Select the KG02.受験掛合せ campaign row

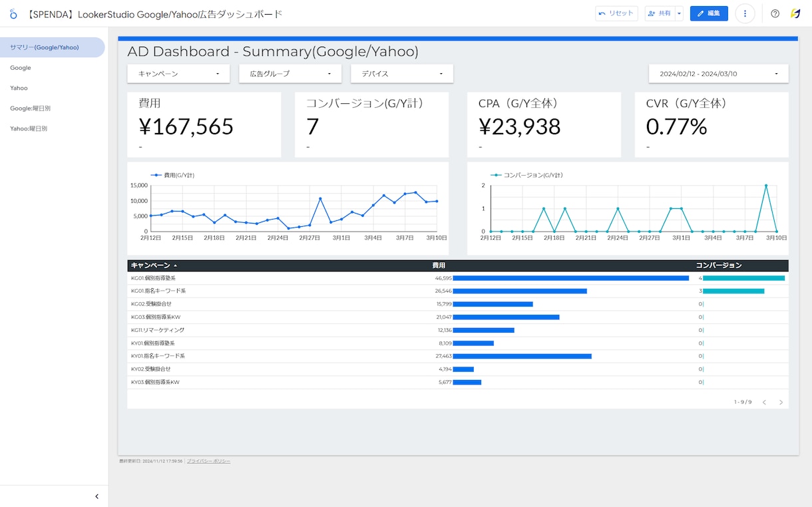coord(458,304)
